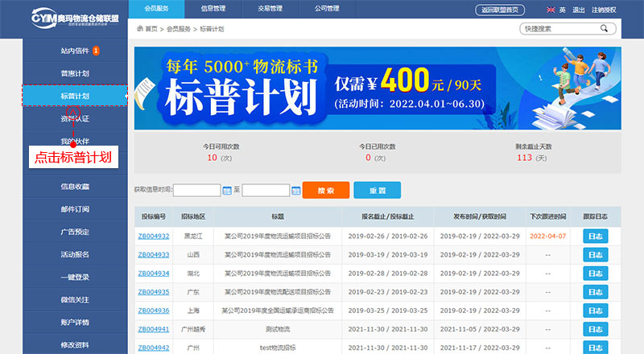This screenshot has height=354, width=644.
Task: Click the orange badge on 站内信件
Action: (x=96, y=51)
